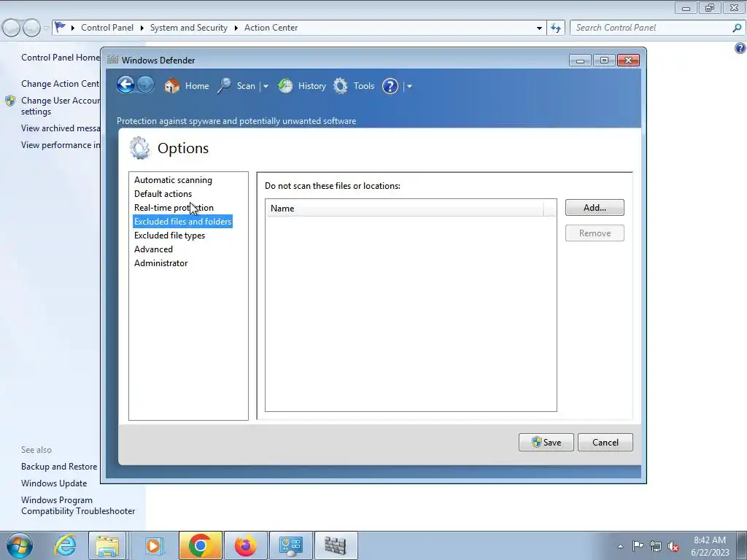The image size is (747, 560).
Task: Click the Action Center flag icon in address bar
Action: click(x=60, y=27)
